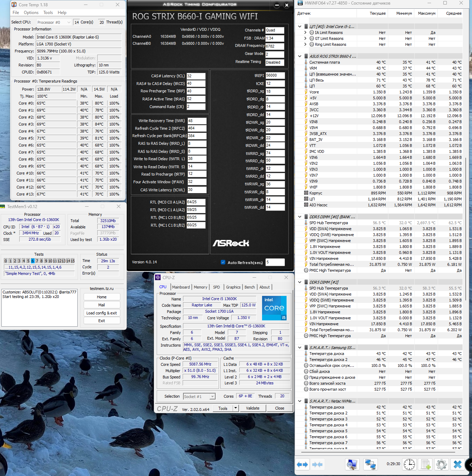Screen dimensions: 472x476
Task: Click the HWiNFO64 title bar icon
Action: pyautogui.click(x=300, y=3)
